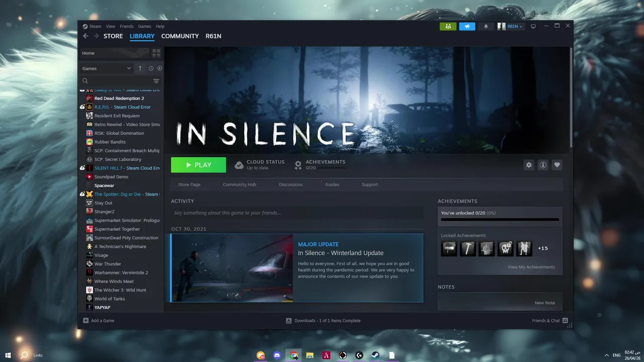Click the sort ascending arrow icon
The height and width of the screenshot is (362, 644).
[x=140, y=68]
